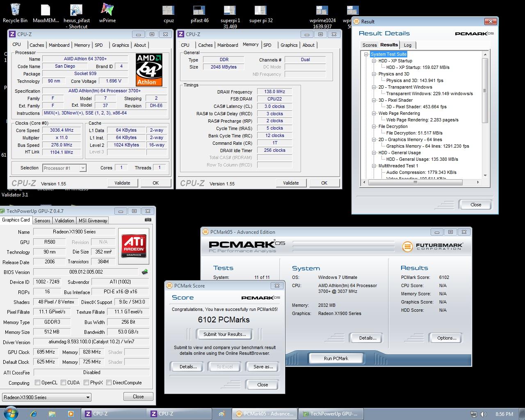Click the ATI Radeon logo in GPU-Z

click(134, 246)
